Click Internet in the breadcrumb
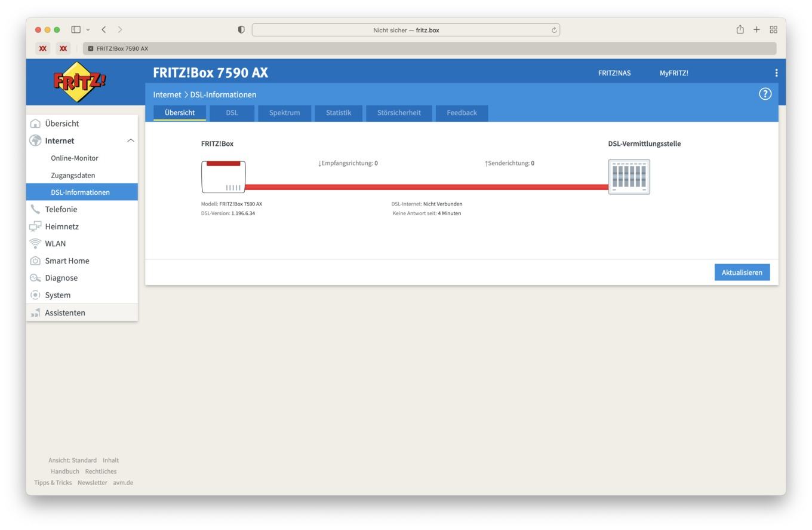The height and width of the screenshot is (530, 812). [x=167, y=94]
